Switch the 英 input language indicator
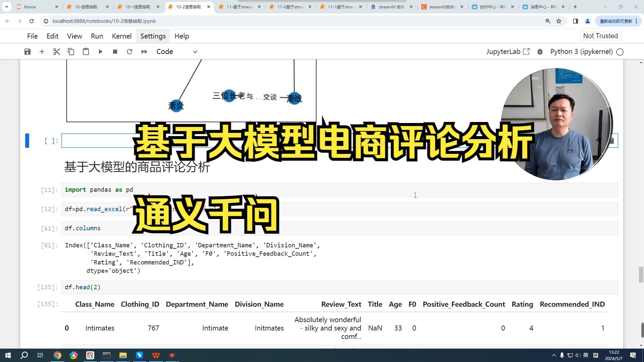644x362 pixels. (586, 355)
